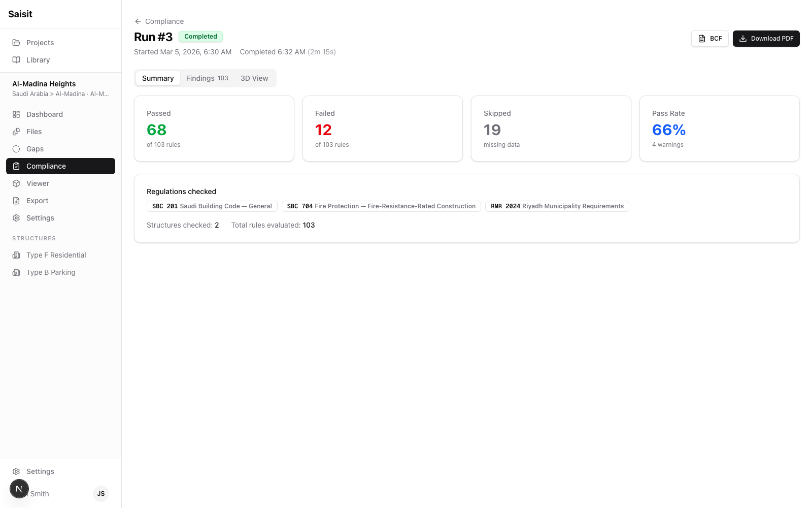
Task: Switch to the Summary tab
Action: coord(158,78)
